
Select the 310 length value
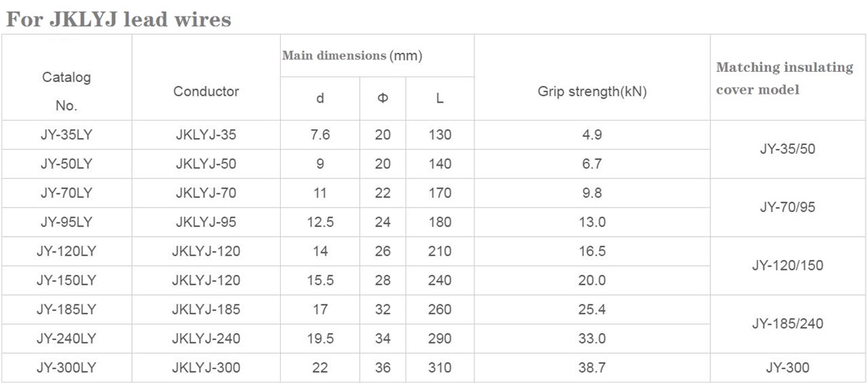pos(440,367)
